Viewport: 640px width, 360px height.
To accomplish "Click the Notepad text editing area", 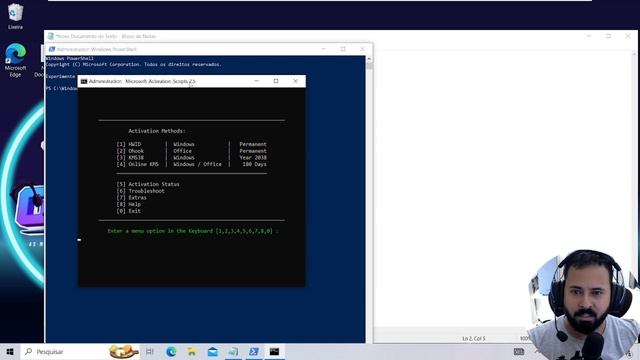I will tap(502, 188).
